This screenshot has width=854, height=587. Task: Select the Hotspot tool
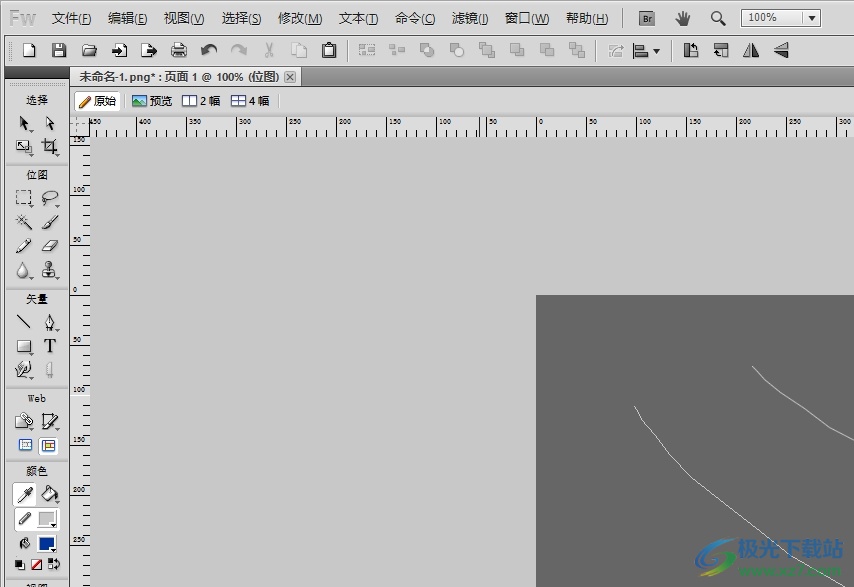pos(24,421)
